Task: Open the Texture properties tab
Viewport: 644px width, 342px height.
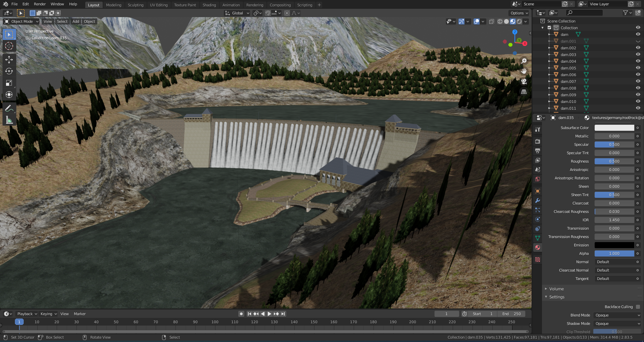Action: pyautogui.click(x=538, y=260)
